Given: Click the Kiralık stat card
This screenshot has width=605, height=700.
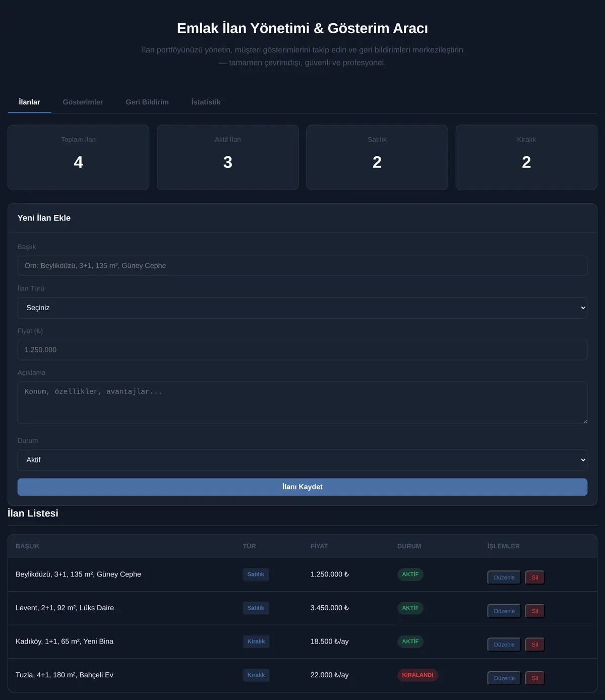Looking at the screenshot, I should 526,157.
